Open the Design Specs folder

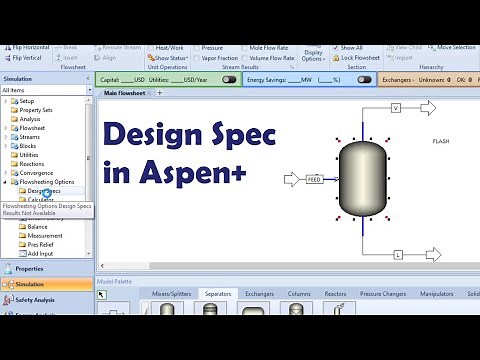(40, 191)
